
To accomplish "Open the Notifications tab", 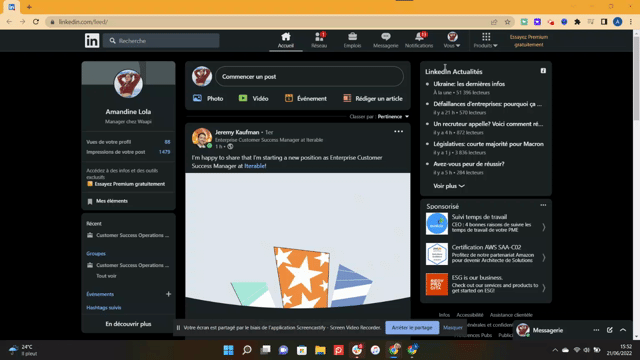I will 419,40.
